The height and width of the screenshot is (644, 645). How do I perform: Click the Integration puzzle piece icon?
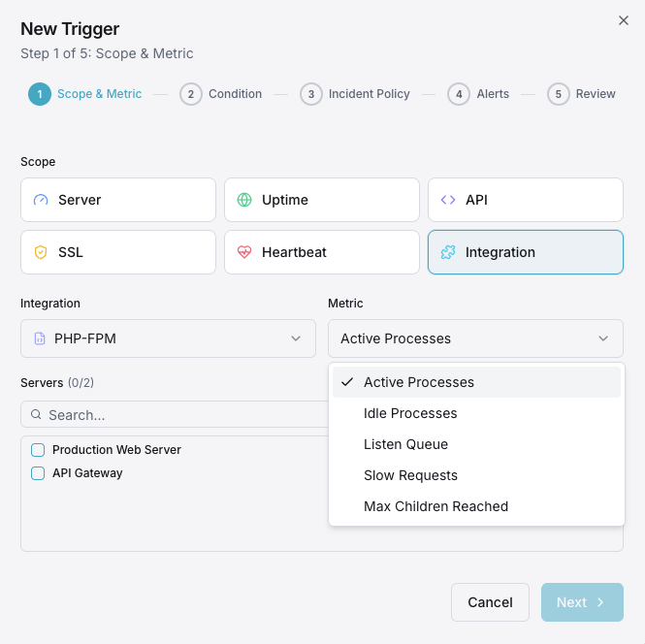[x=448, y=252]
